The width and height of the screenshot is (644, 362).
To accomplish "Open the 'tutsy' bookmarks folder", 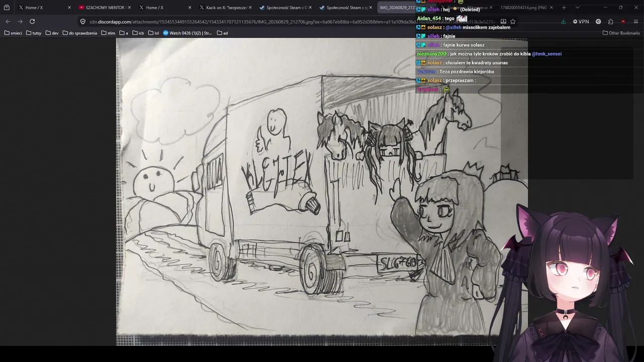I will [x=34, y=33].
